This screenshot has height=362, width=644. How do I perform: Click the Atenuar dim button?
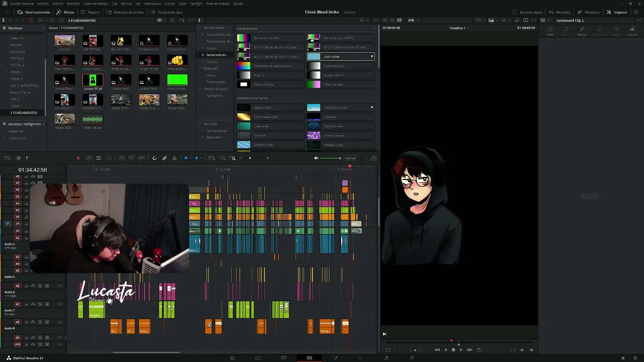tap(350, 158)
